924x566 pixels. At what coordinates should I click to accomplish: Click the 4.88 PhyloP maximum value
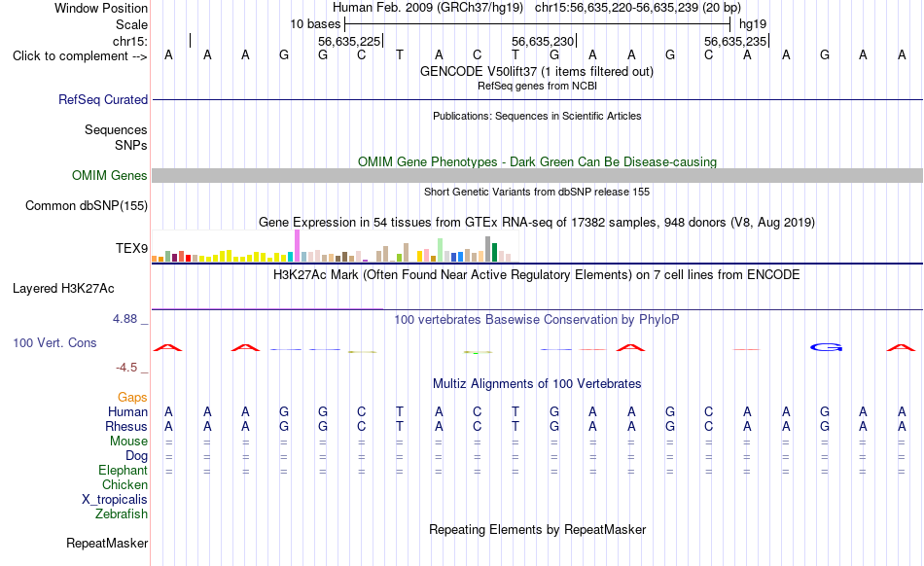124,319
